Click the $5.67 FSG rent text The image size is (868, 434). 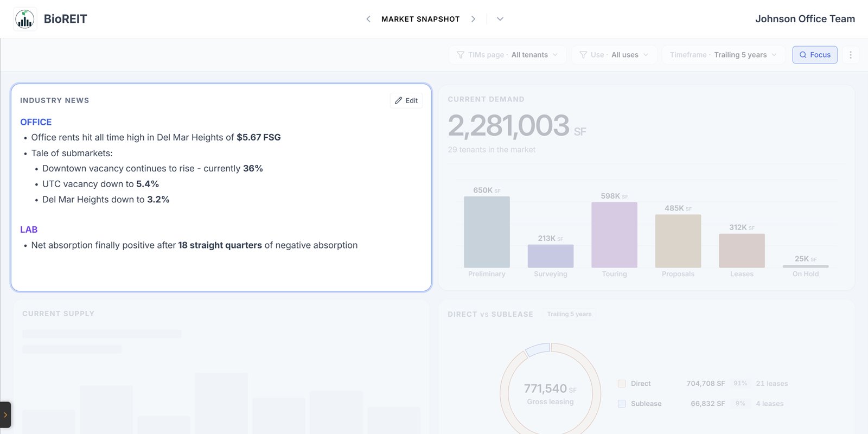click(259, 137)
